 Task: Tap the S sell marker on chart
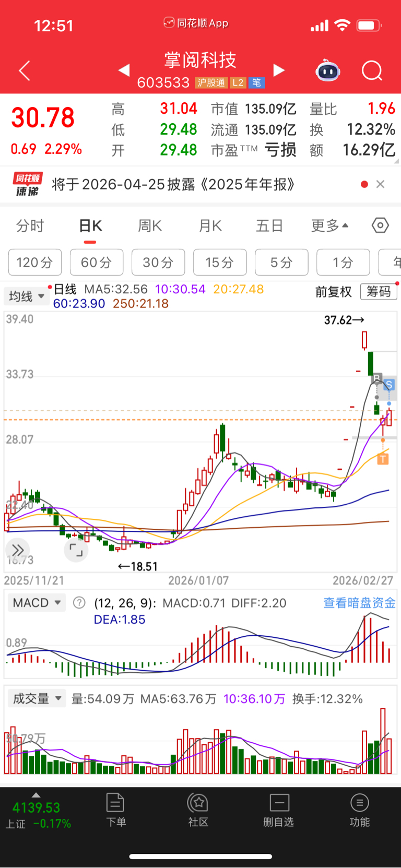389,385
